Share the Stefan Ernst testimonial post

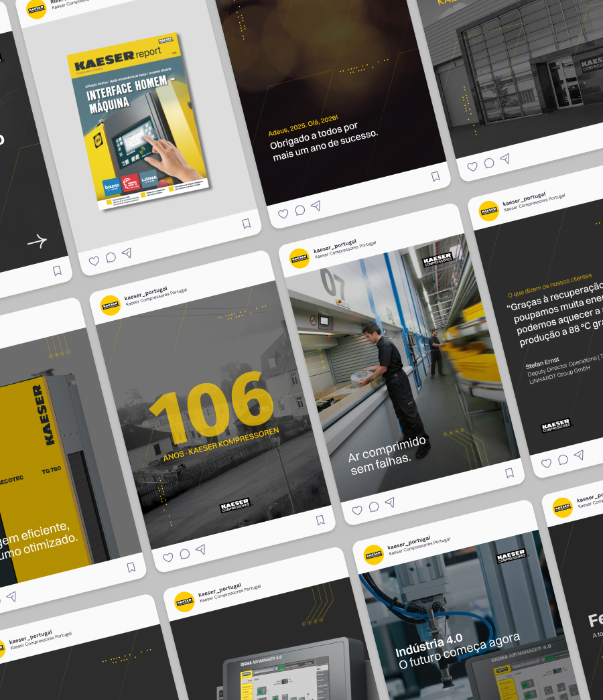580,455
